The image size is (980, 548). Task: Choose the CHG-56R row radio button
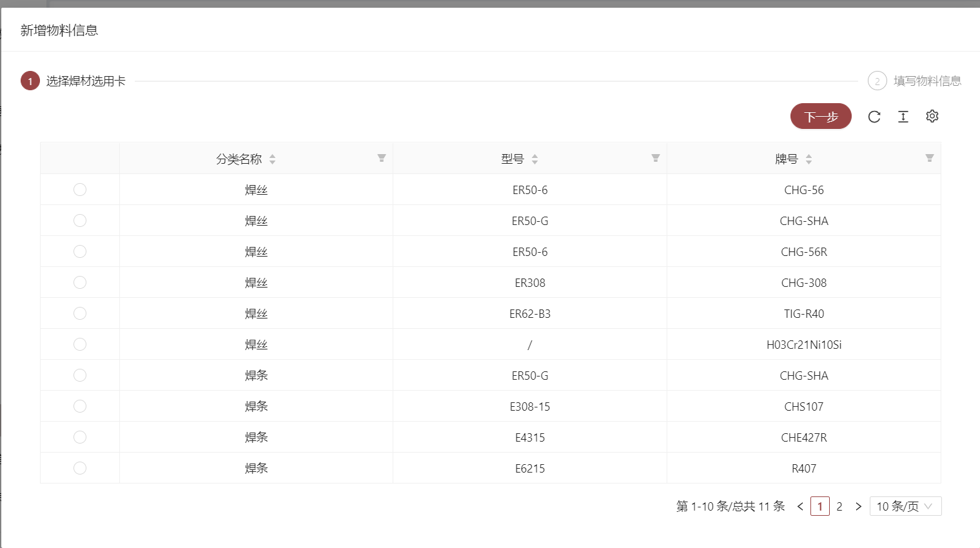pos(80,251)
